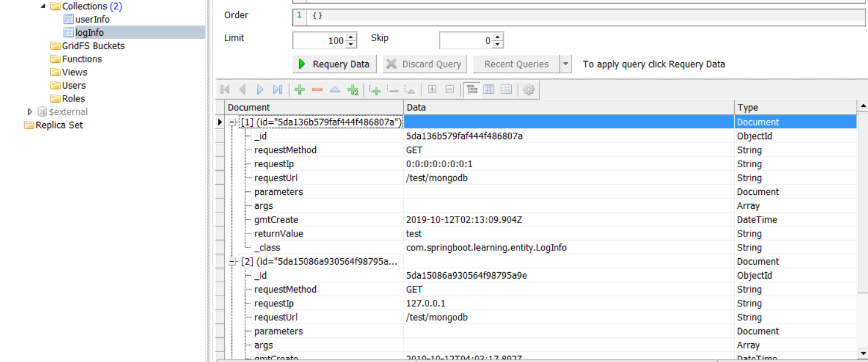This screenshot has width=868, height=362.
Task: Open the GridFS Buckets folder
Action: click(87, 46)
